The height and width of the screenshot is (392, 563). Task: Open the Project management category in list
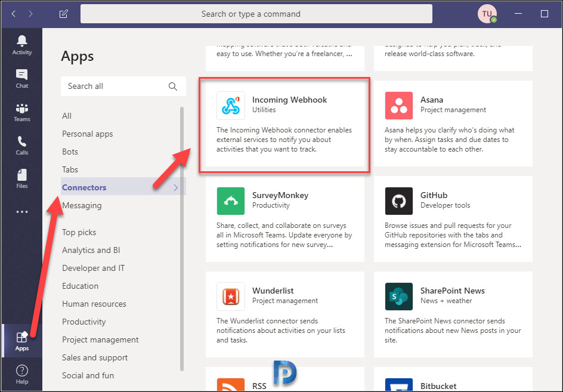pyautogui.click(x=100, y=340)
